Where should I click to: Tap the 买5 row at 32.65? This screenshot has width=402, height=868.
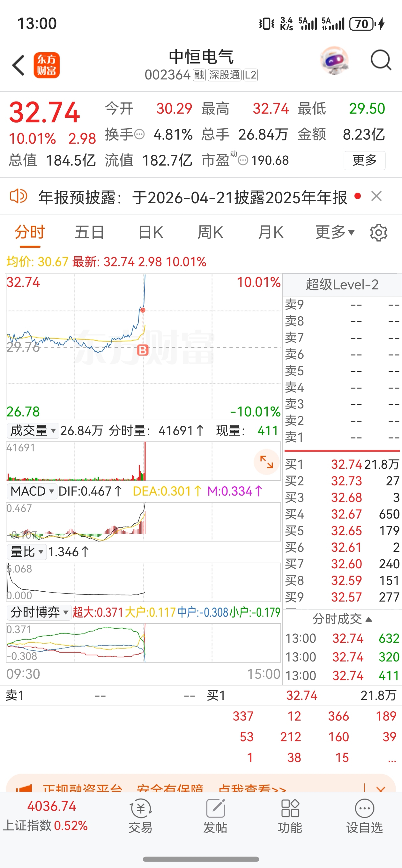coord(342,531)
